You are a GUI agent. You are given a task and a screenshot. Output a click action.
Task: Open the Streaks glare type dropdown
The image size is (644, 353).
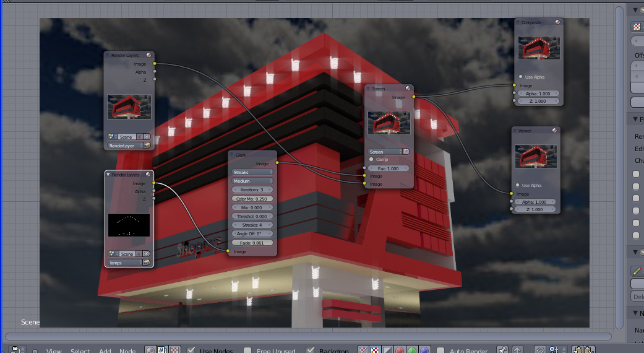coord(252,172)
